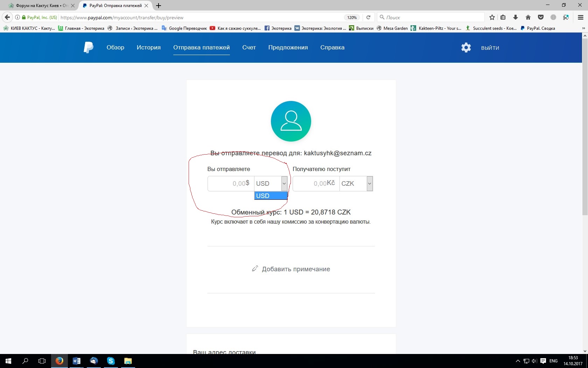Open the Предложения menu item
This screenshot has width=588, height=368.
coord(288,47)
